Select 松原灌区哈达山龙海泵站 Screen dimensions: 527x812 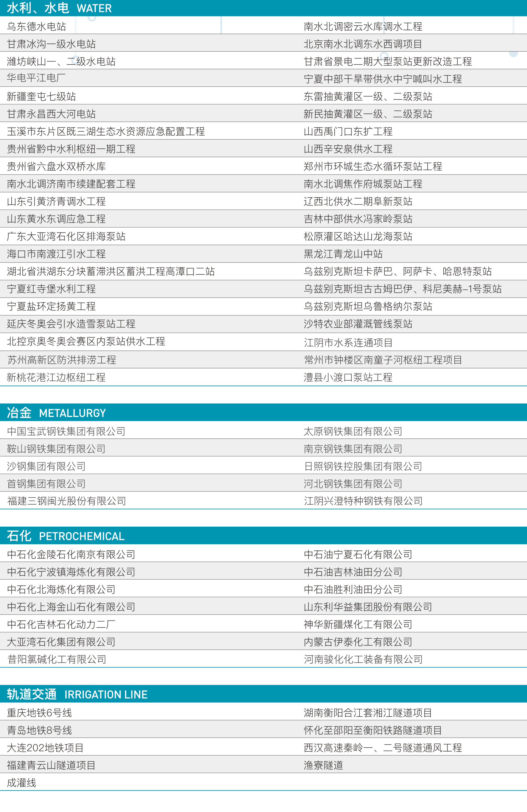[358, 236]
